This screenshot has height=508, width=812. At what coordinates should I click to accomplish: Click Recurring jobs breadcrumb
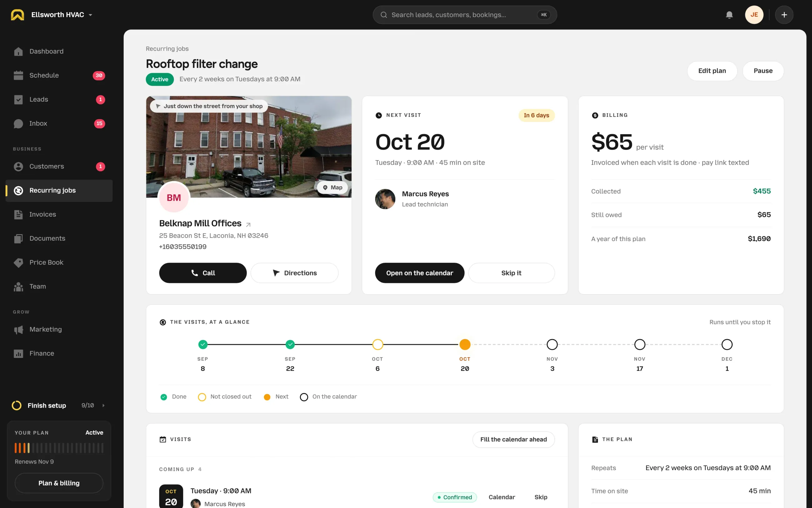point(167,49)
